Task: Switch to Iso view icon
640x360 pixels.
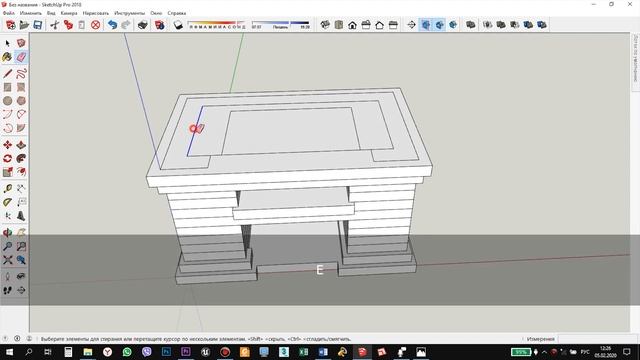Action: [x=325, y=25]
